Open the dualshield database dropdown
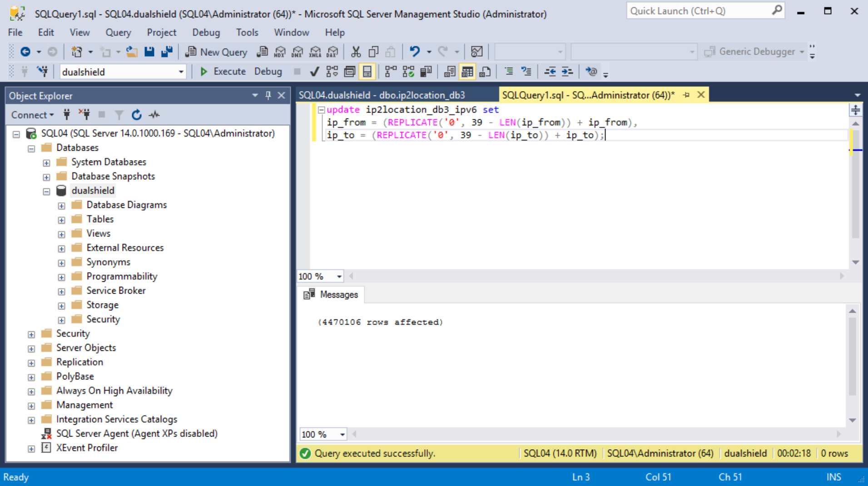The image size is (868, 486). point(181,72)
